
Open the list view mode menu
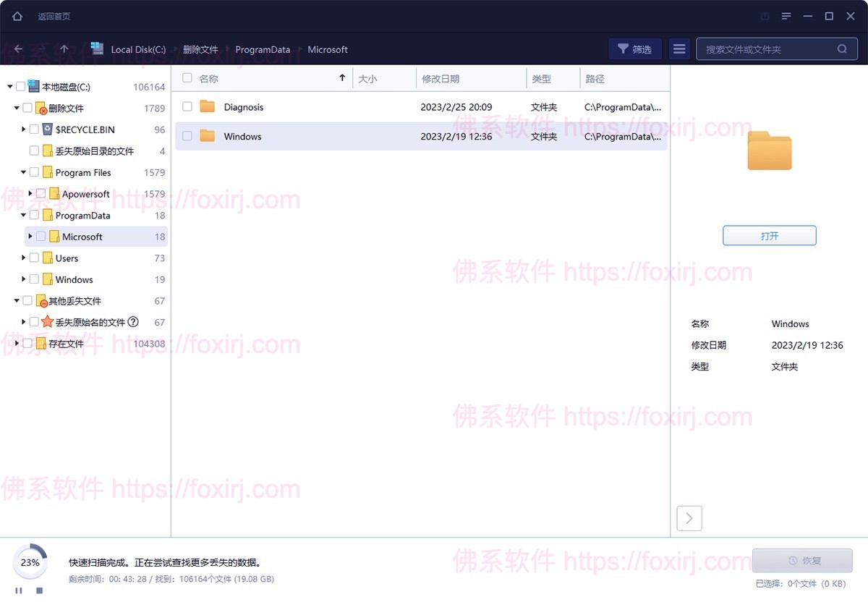[x=678, y=49]
